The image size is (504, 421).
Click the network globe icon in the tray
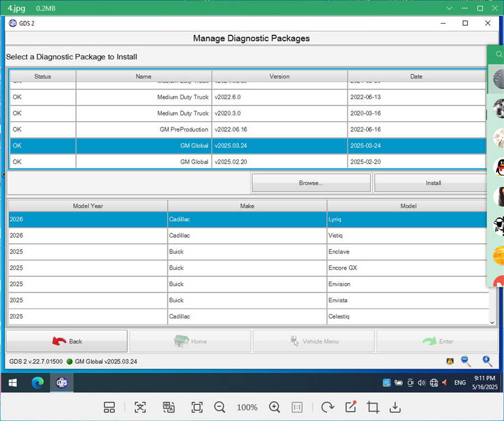434,383
